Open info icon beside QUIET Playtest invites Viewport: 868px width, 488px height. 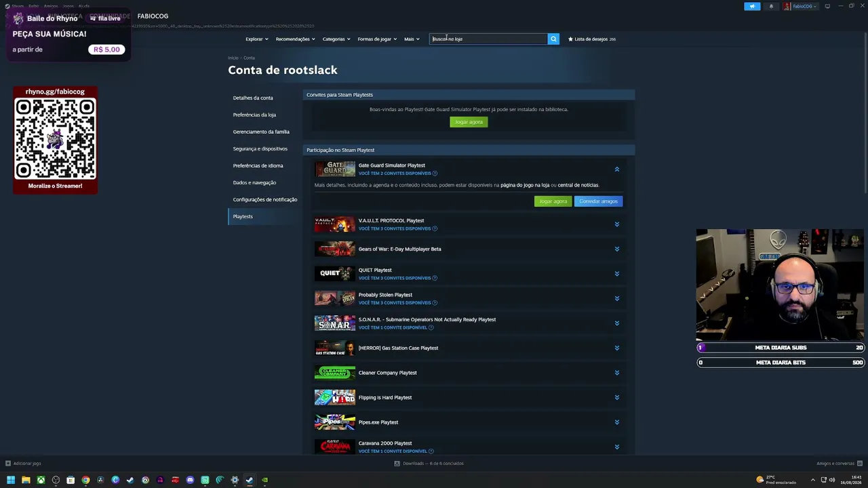point(435,278)
